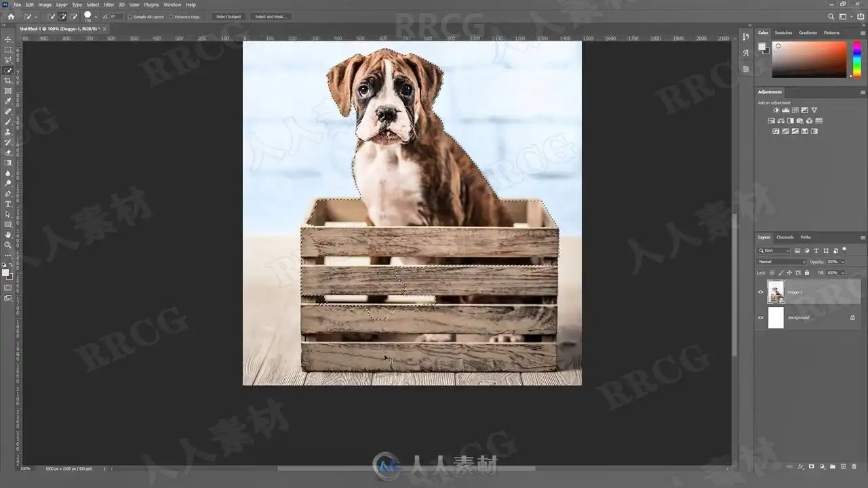Choose the Subtract from Selection brush mode
Image resolution: width=868 pixels, height=488 pixels.
(73, 16)
